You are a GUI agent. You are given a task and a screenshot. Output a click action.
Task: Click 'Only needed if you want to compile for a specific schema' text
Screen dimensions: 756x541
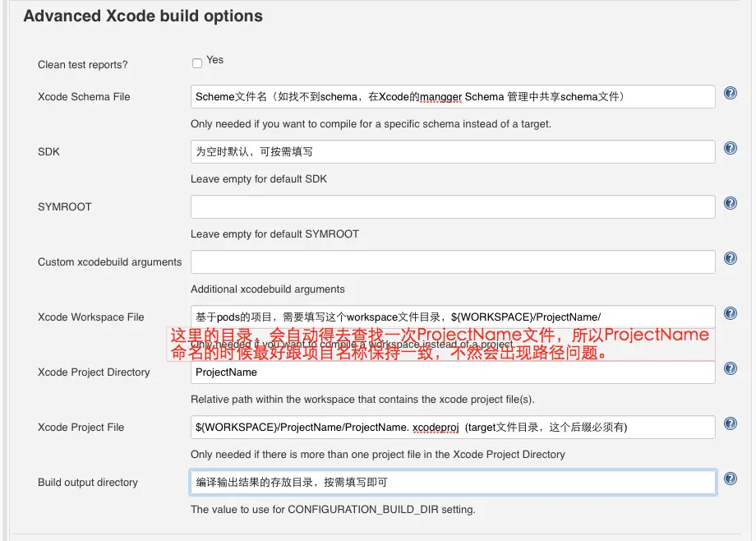[371, 124]
